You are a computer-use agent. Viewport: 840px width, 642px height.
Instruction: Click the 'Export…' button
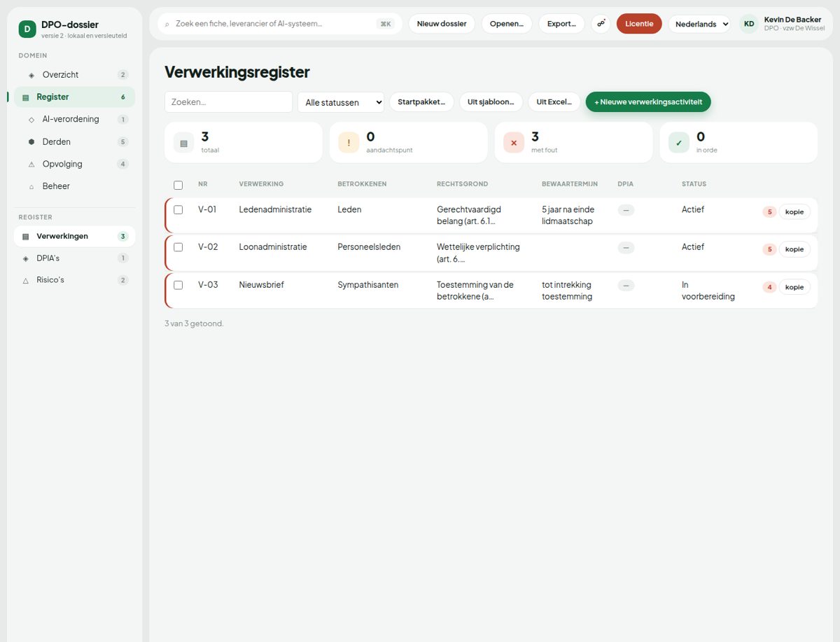coord(561,24)
